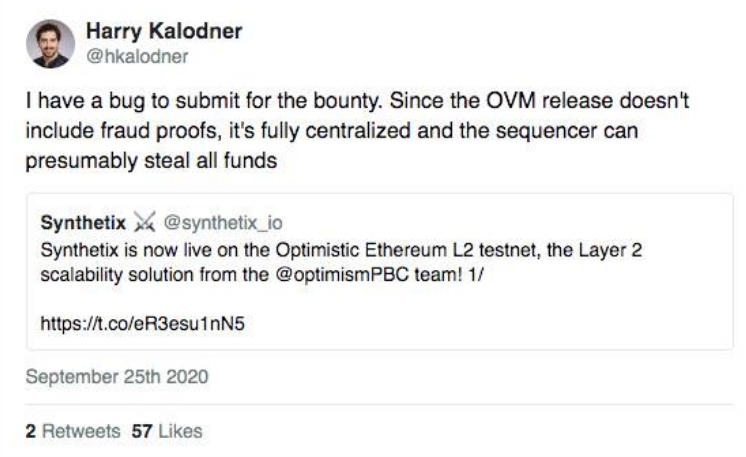The width and height of the screenshot is (746, 457).
Task: View the 2 Retweets list
Action: [x=73, y=431]
